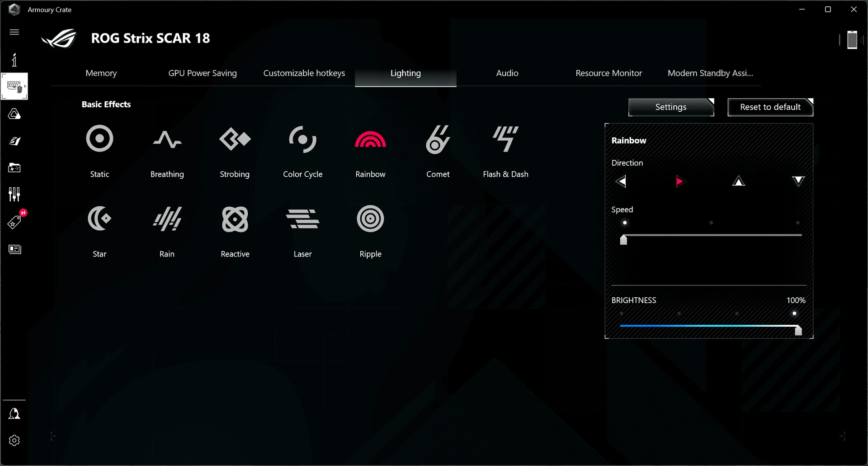
Task: Maximize the Armoury Crate window
Action: pyautogui.click(x=828, y=10)
